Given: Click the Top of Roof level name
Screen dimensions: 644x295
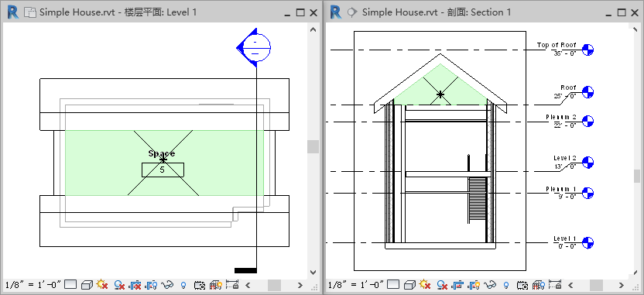Looking at the screenshot, I should pyautogui.click(x=557, y=45).
